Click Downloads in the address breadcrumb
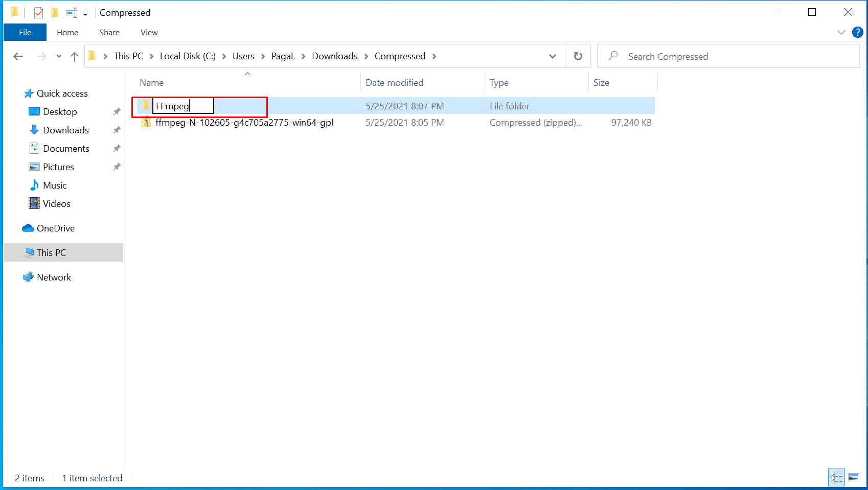 point(334,56)
